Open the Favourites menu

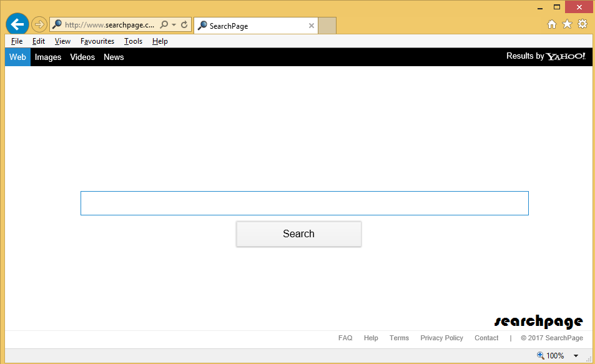pos(97,41)
